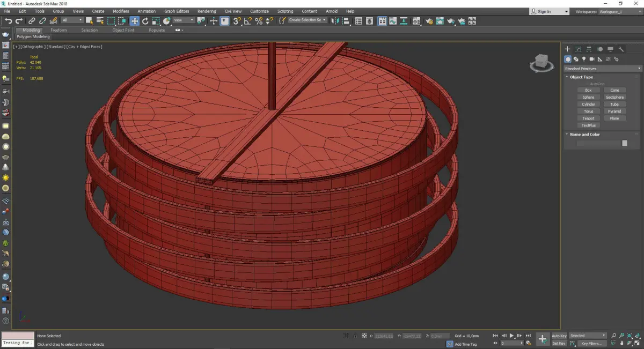Switch to the Freeform ribbon tab
Image resolution: width=644 pixels, height=349 pixels.
click(58, 30)
